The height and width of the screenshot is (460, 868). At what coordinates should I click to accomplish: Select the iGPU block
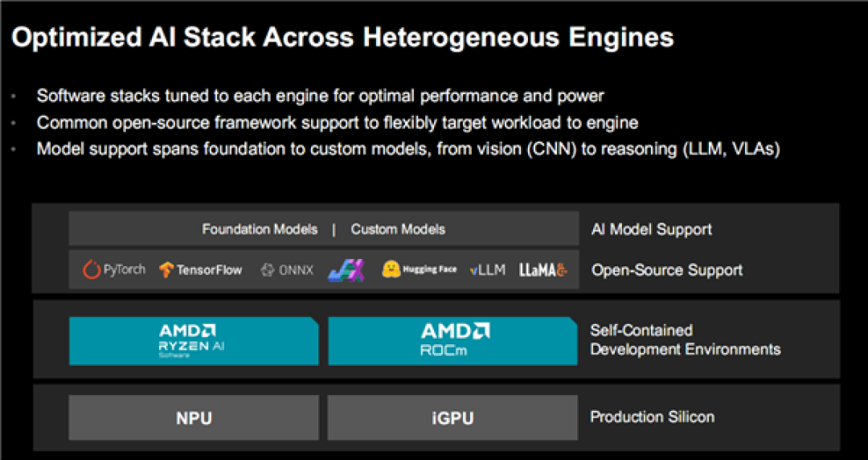(x=452, y=417)
